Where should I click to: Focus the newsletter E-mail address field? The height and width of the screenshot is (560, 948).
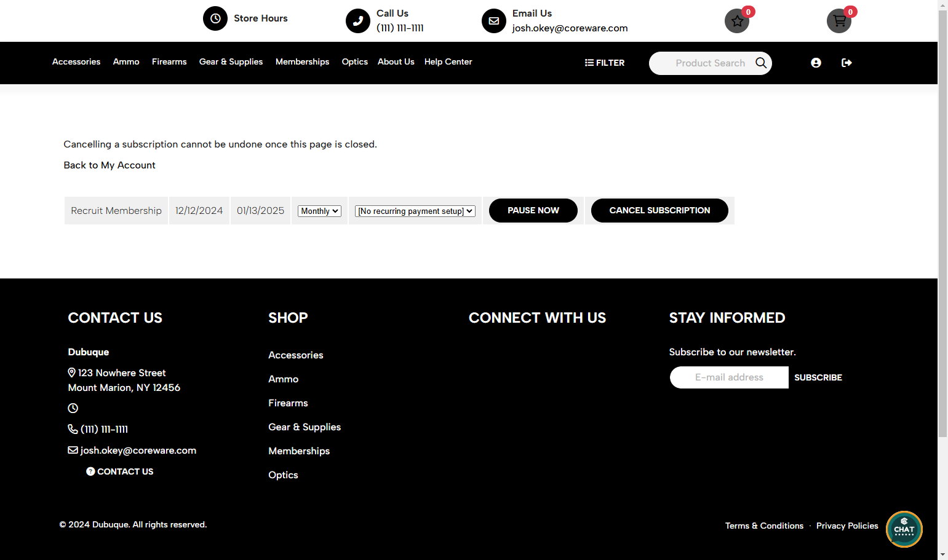coord(729,377)
